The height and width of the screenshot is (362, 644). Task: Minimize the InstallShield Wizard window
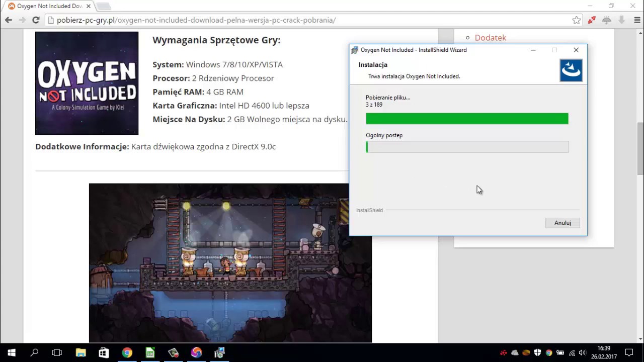tap(533, 50)
